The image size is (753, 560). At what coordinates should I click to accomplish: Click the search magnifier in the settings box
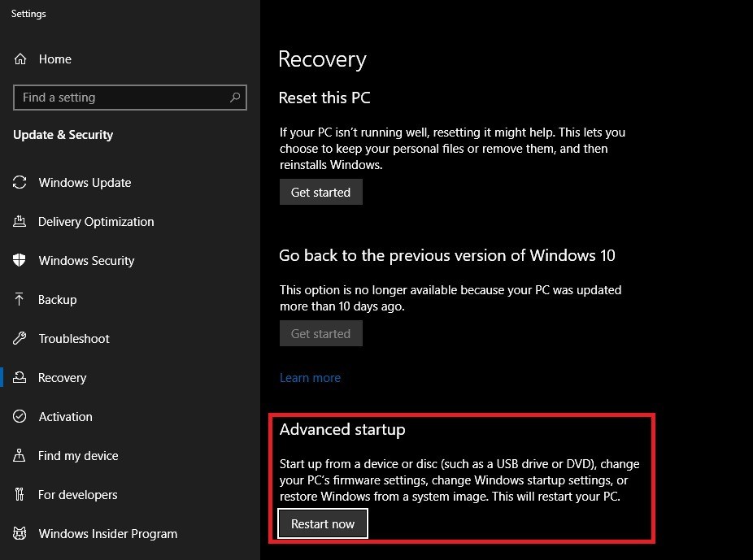pyautogui.click(x=235, y=98)
